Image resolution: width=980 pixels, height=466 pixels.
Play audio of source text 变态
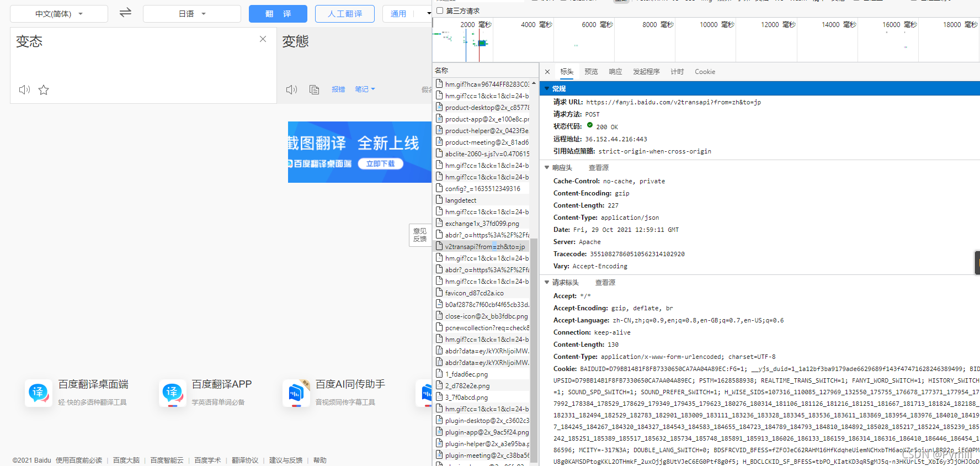coord(24,89)
